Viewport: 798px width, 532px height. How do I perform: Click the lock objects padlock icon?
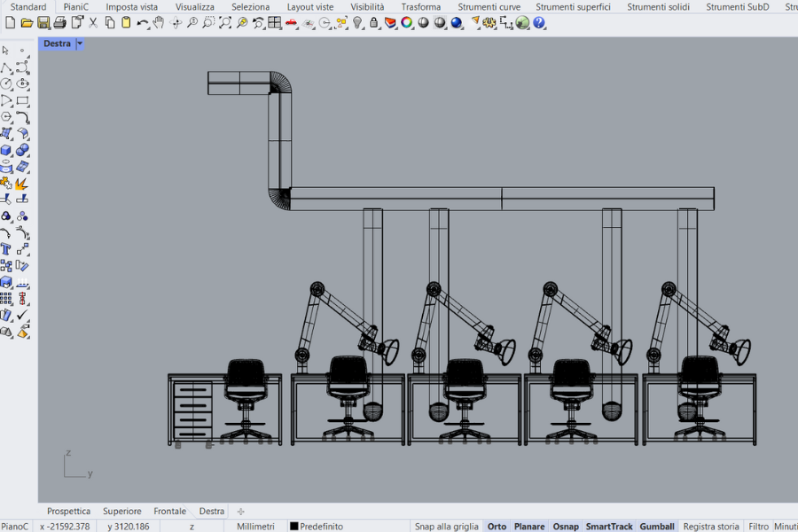coord(374,23)
